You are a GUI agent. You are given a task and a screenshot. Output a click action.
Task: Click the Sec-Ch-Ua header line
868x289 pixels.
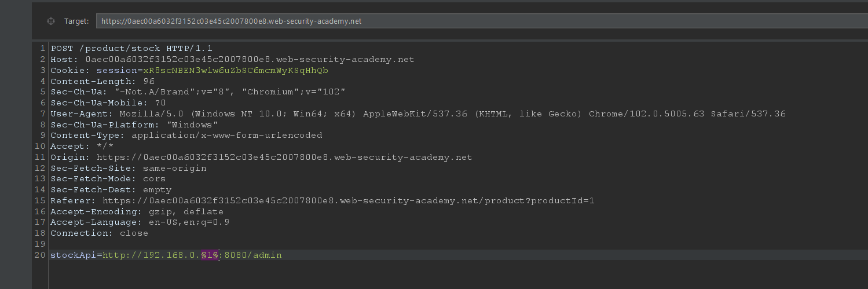coord(197,92)
